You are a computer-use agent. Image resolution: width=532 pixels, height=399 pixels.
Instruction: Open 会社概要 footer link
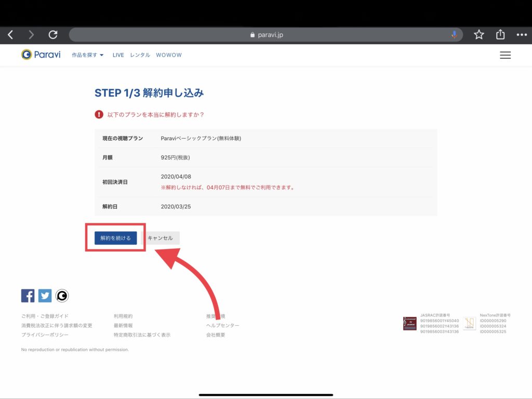tap(216, 335)
